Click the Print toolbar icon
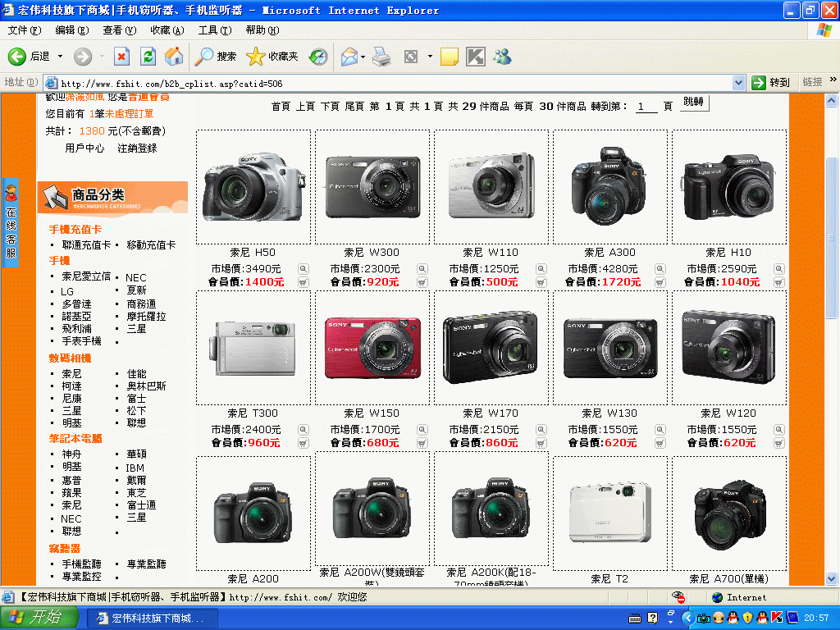This screenshot has width=840, height=630. coord(381,57)
